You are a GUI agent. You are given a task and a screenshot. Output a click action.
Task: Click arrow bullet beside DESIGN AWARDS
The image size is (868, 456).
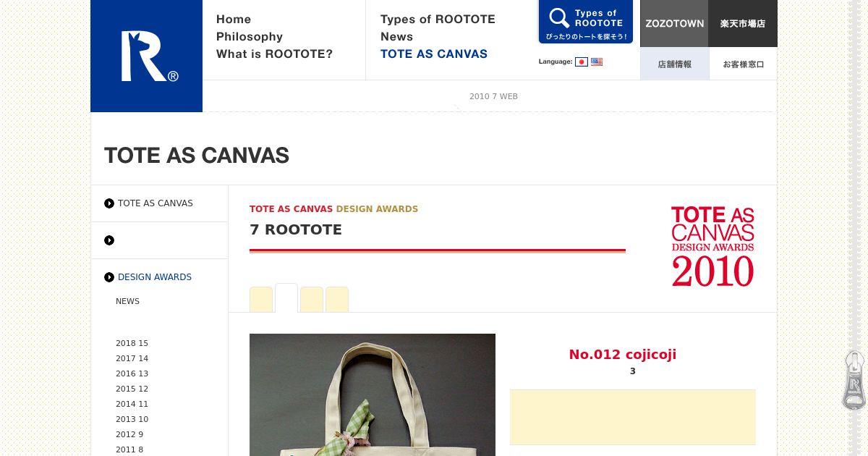pos(109,277)
